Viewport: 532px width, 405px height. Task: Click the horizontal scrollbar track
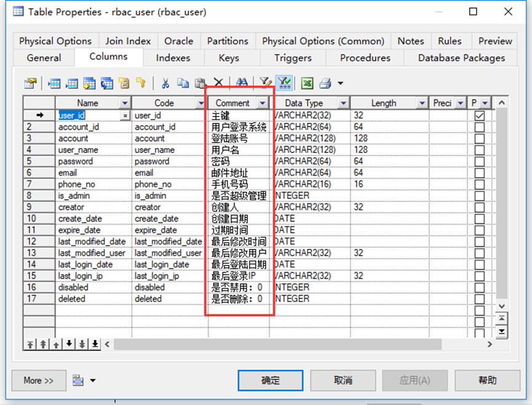click(278, 344)
